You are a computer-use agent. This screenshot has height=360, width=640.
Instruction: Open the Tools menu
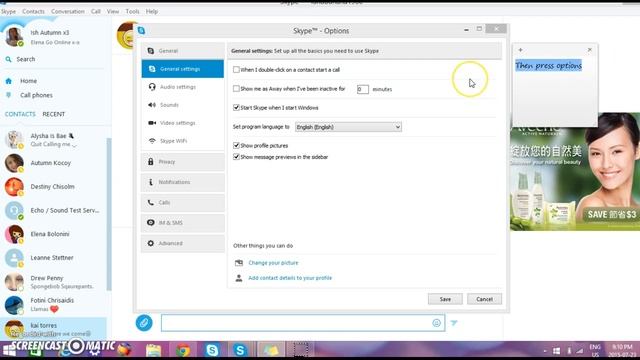pyautogui.click(x=132, y=11)
